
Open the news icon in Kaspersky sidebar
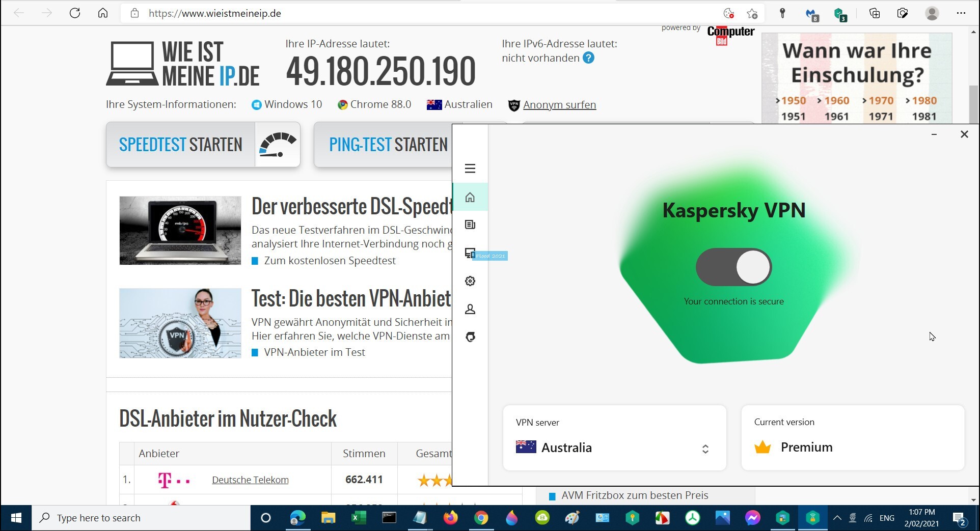point(470,225)
